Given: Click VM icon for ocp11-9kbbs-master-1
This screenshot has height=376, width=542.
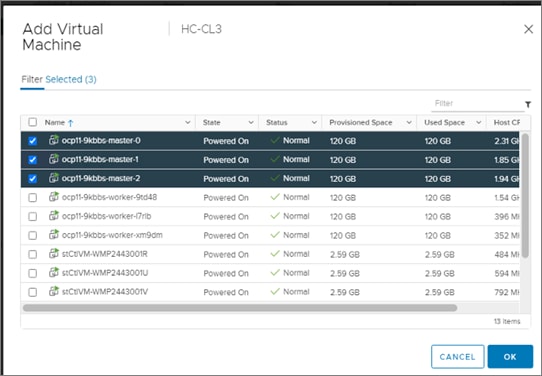Looking at the screenshot, I should click(54, 159).
